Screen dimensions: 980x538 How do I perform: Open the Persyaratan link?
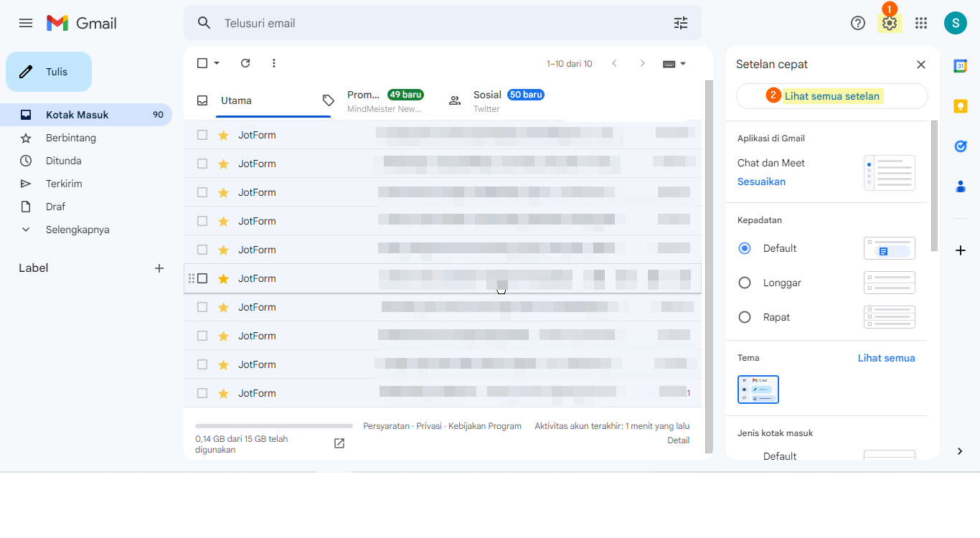388,426
